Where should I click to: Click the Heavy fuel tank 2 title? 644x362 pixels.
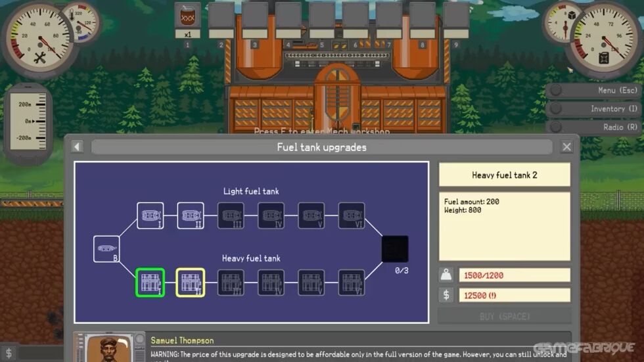pos(505,175)
